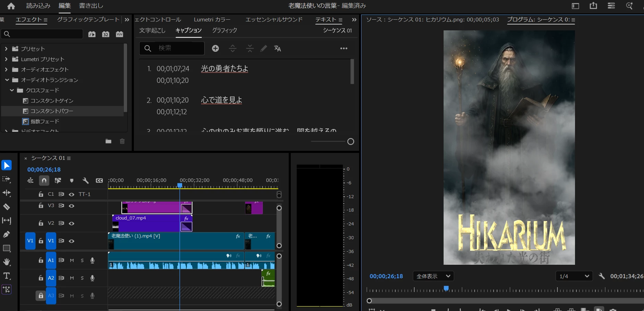This screenshot has width=644, height=311.
Task: Open Program monitor settings wrench
Action: pos(602,276)
